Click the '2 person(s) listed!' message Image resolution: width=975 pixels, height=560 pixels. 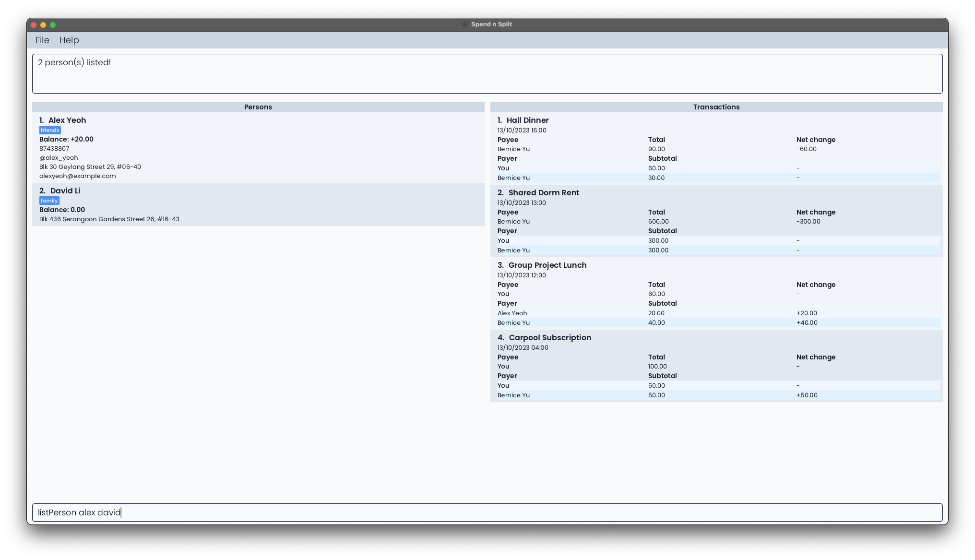coord(74,62)
